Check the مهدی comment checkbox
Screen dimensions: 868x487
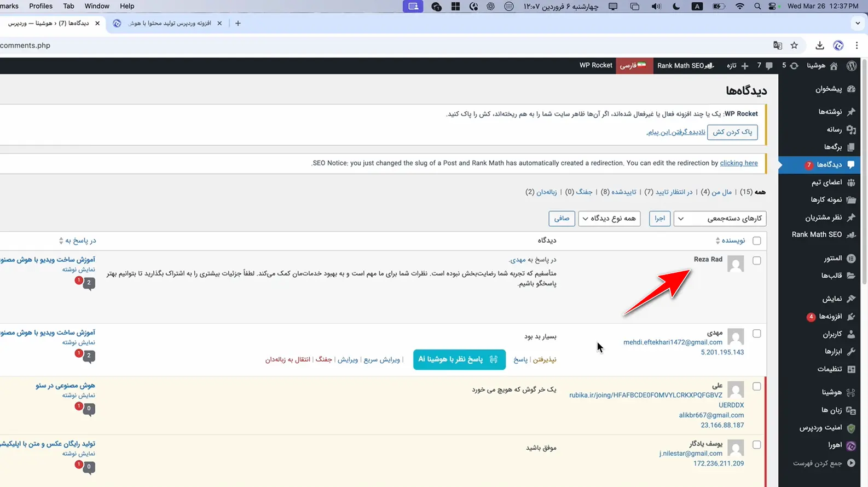coord(756,334)
